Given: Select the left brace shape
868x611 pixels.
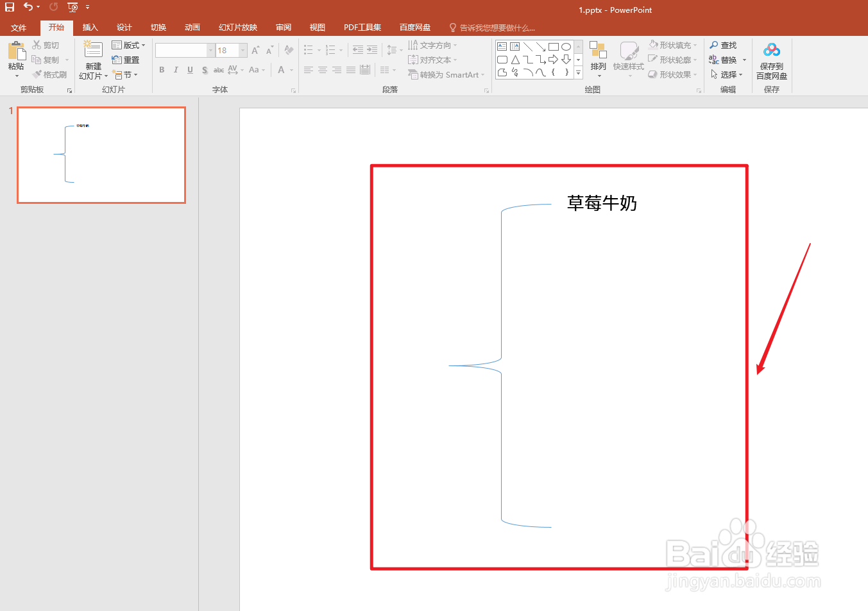Looking at the screenshot, I should pos(553,72).
